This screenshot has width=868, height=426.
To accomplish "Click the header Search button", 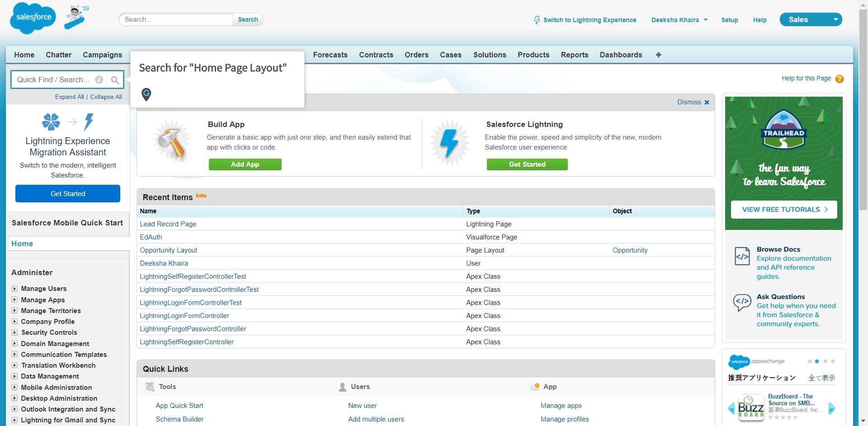I will coord(248,19).
